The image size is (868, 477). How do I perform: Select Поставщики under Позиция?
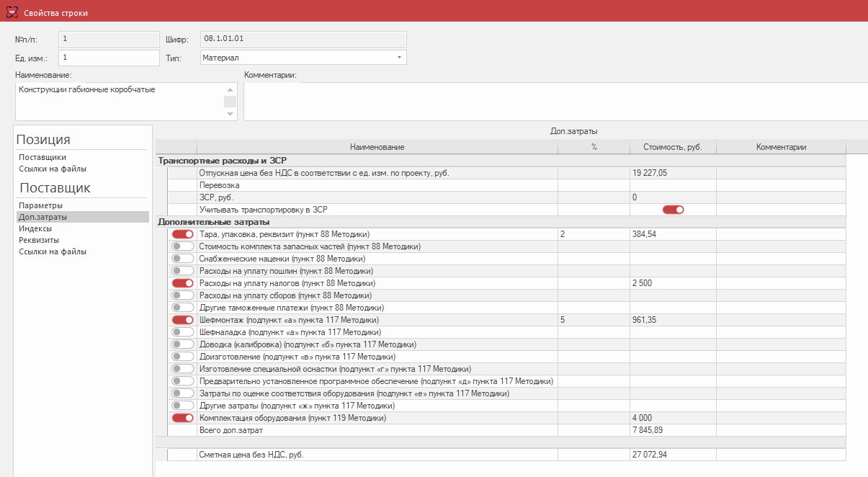pyautogui.click(x=42, y=157)
